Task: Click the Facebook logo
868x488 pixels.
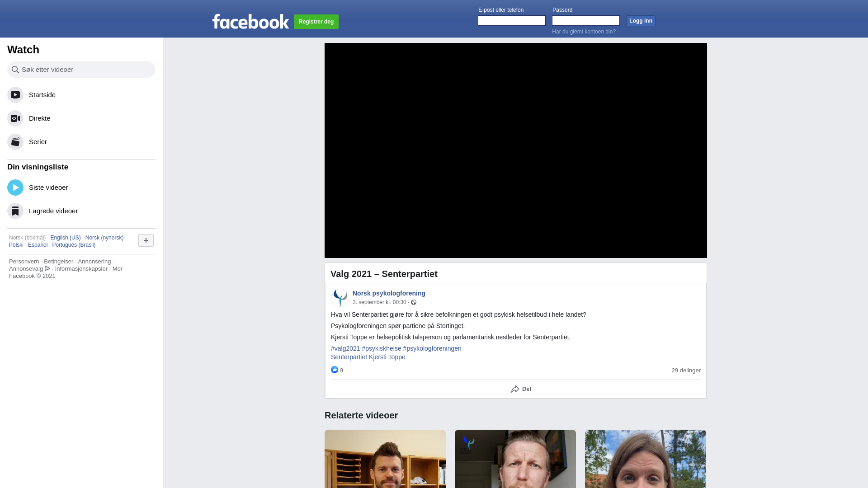Action: tap(250, 21)
